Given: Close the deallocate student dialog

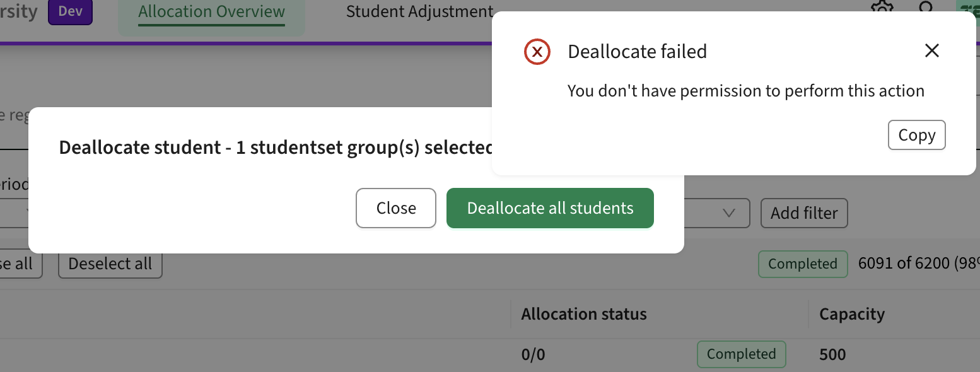Looking at the screenshot, I should point(395,208).
